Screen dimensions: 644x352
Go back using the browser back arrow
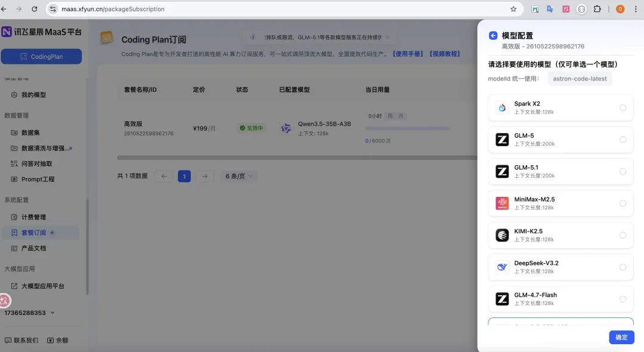[4, 9]
